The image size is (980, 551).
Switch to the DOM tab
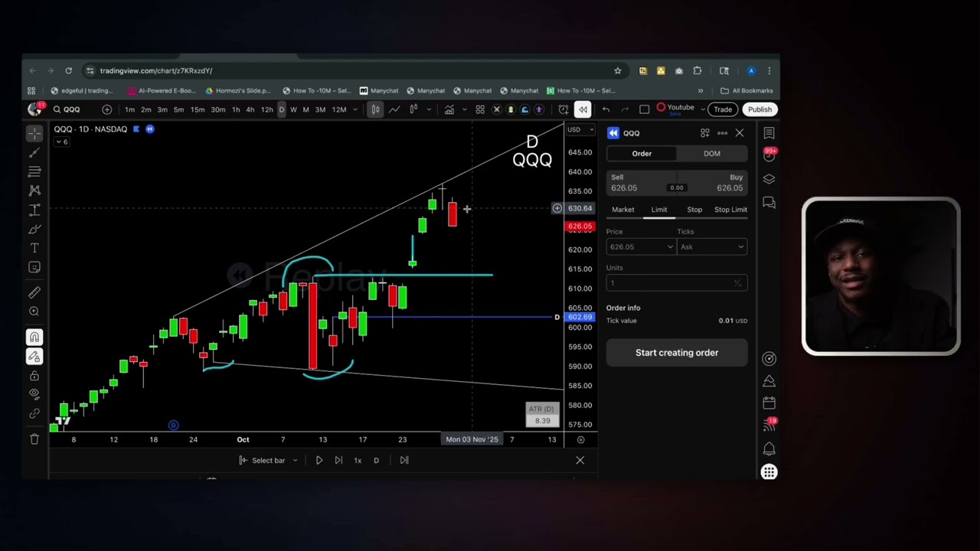pyautogui.click(x=712, y=153)
